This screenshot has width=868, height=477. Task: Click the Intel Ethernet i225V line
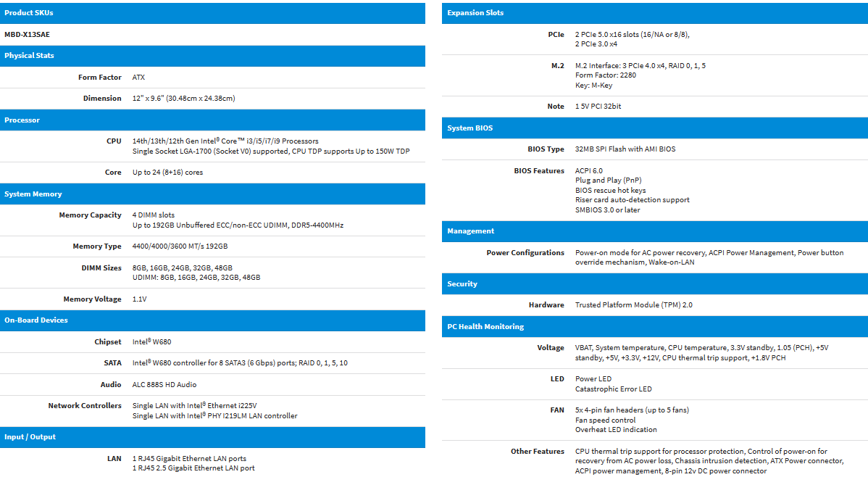click(194, 405)
